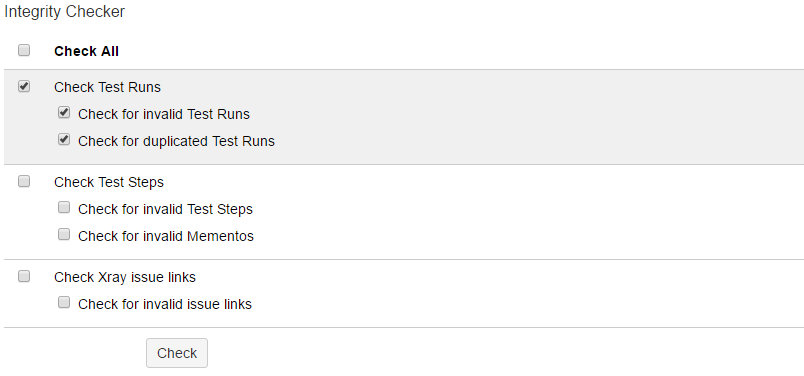Image resolution: width=804 pixels, height=376 pixels.
Task: Click the 'Check Test Steps' label text
Action: pos(109,182)
